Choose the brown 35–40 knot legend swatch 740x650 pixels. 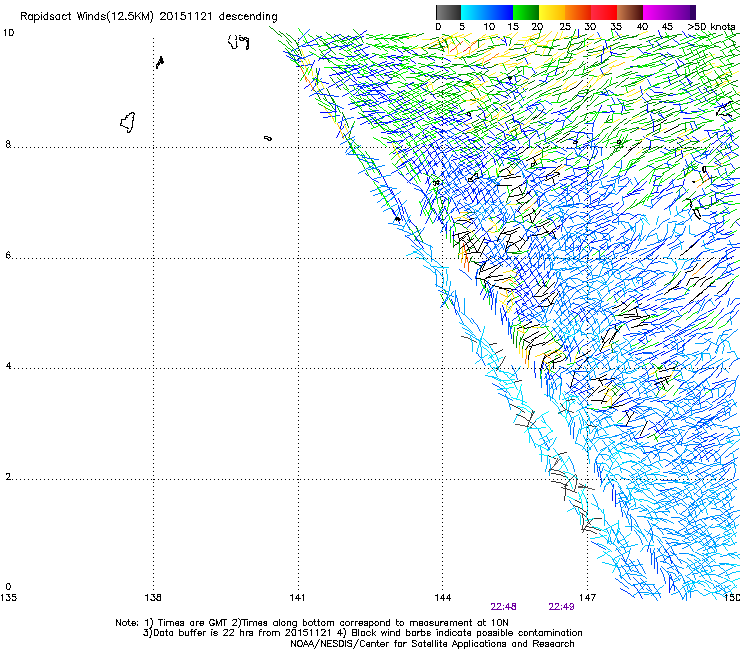click(x=630, y=12)
